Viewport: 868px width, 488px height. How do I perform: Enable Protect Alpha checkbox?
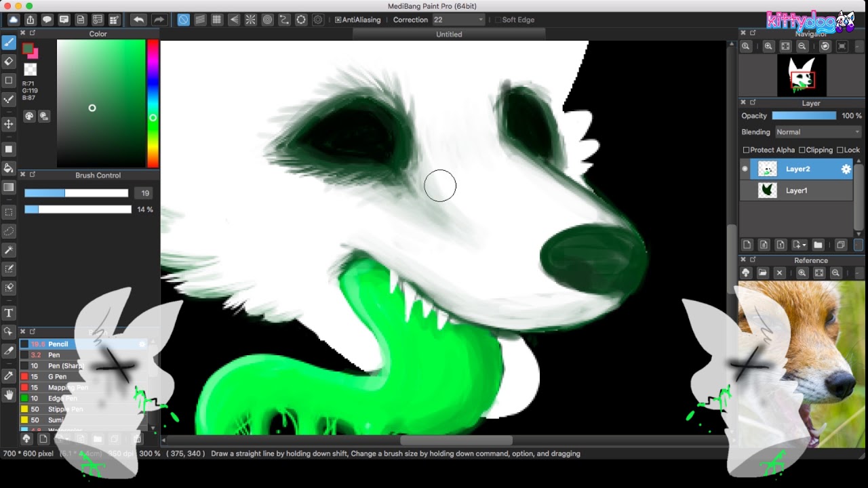(x=747, y=150)
